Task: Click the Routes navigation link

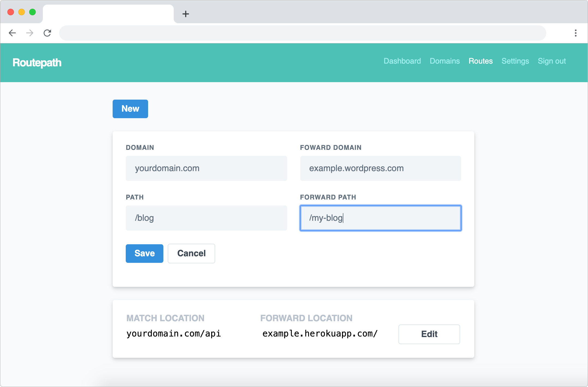Action: [481, 61]
